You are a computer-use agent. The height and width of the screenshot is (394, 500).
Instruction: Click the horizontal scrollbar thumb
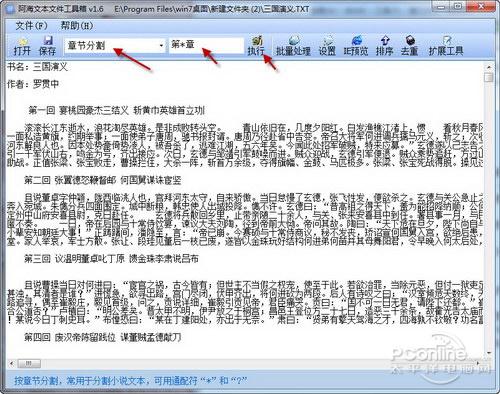pos(29,363)
